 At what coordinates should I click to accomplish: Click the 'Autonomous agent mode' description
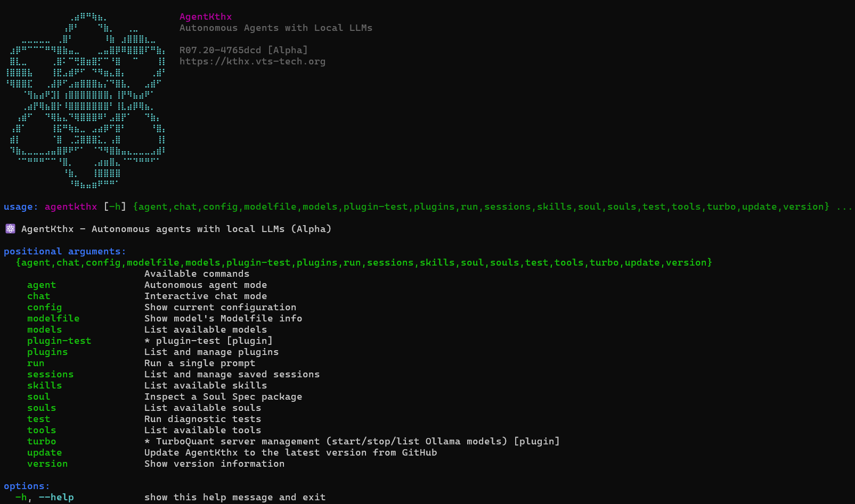[206, 285]
